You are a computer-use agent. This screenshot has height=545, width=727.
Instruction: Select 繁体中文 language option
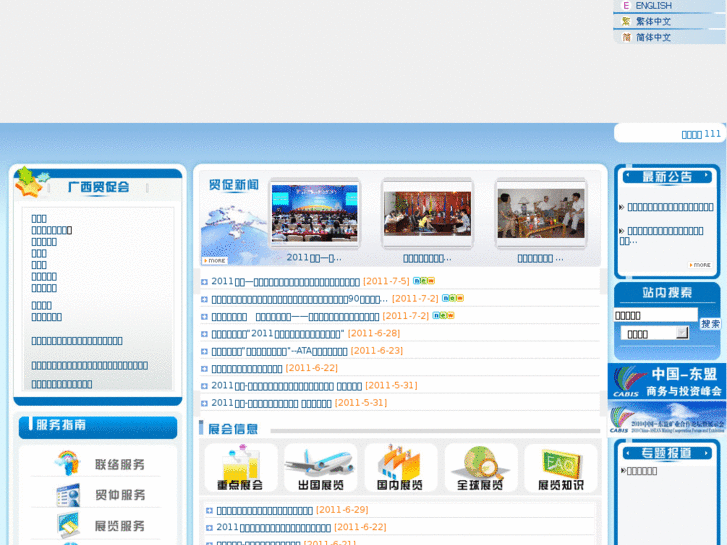tap(653, 21)
